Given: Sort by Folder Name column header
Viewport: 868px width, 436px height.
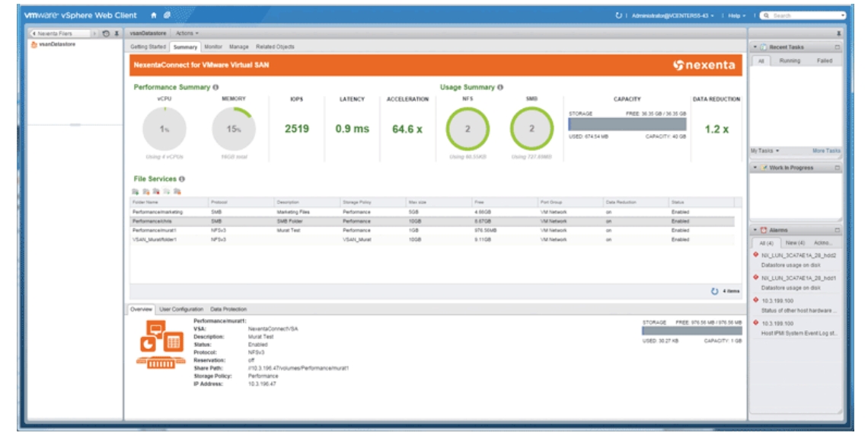Looking at the screenshot, I should click(x=169, y=202).
